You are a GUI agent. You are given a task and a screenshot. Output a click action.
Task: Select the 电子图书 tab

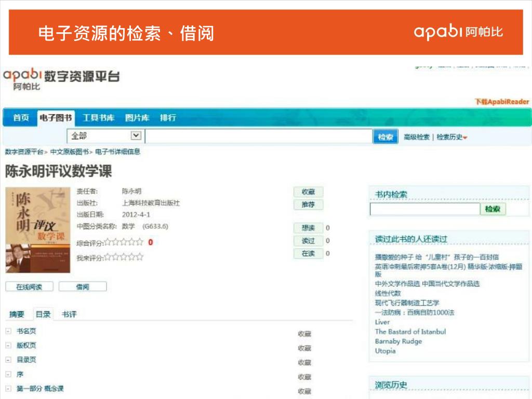[56, 118]
